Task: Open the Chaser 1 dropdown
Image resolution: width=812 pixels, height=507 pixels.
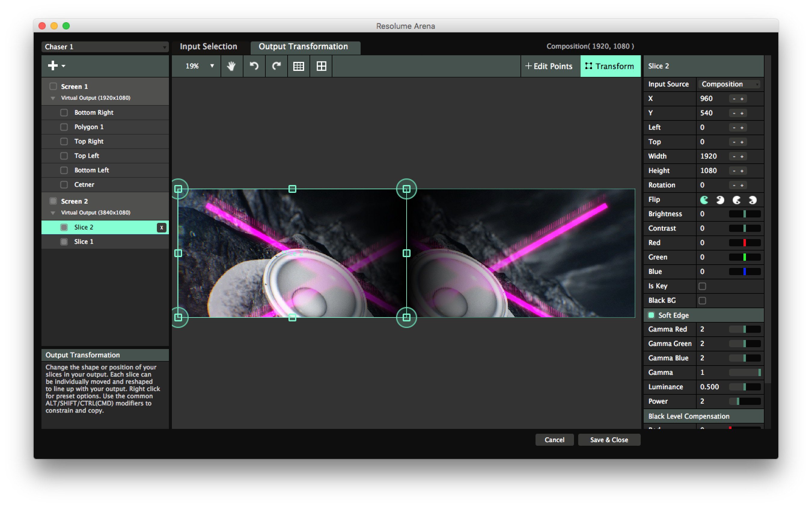Action: [105, 47]
